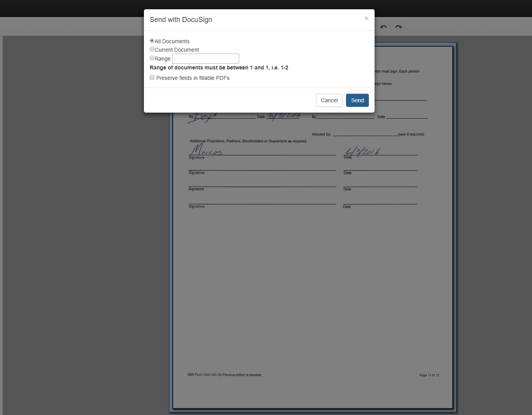Click the Page 11 of 12 footer

429,375
